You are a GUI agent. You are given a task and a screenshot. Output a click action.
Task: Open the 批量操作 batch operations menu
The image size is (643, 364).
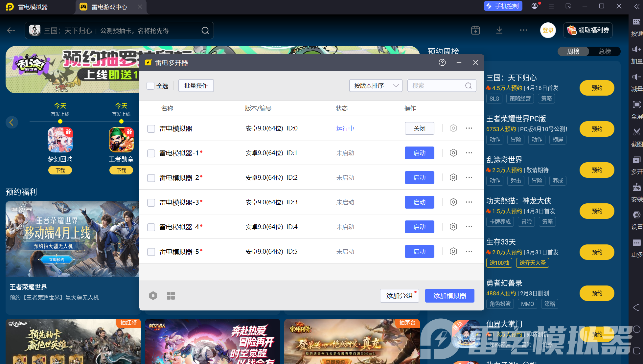196,86
